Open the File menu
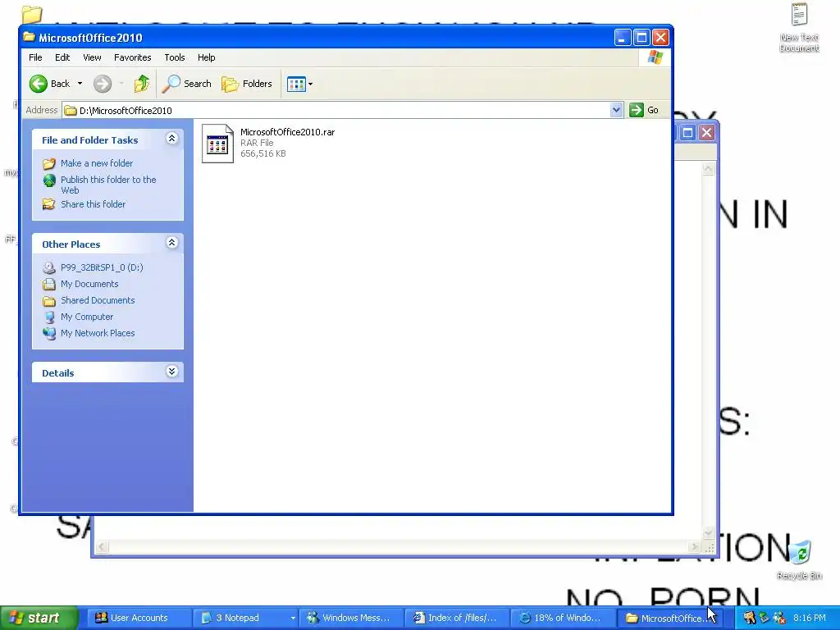This screenshot has width=840, height=630. pyautogui.click(x=35, y=57)
